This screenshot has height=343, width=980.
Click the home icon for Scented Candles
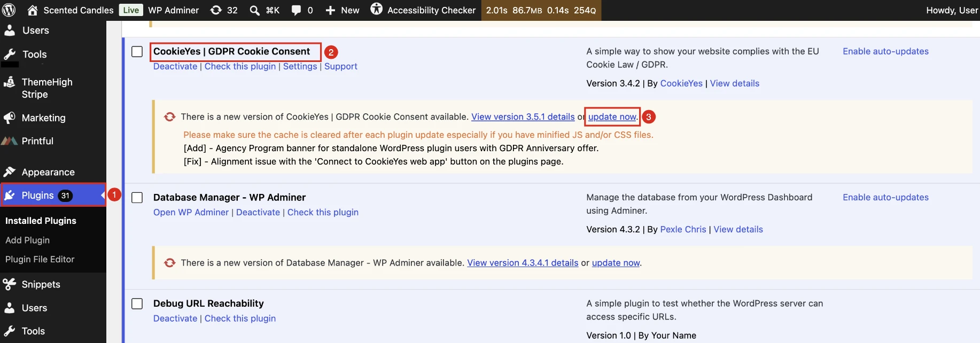click(33, 10)
